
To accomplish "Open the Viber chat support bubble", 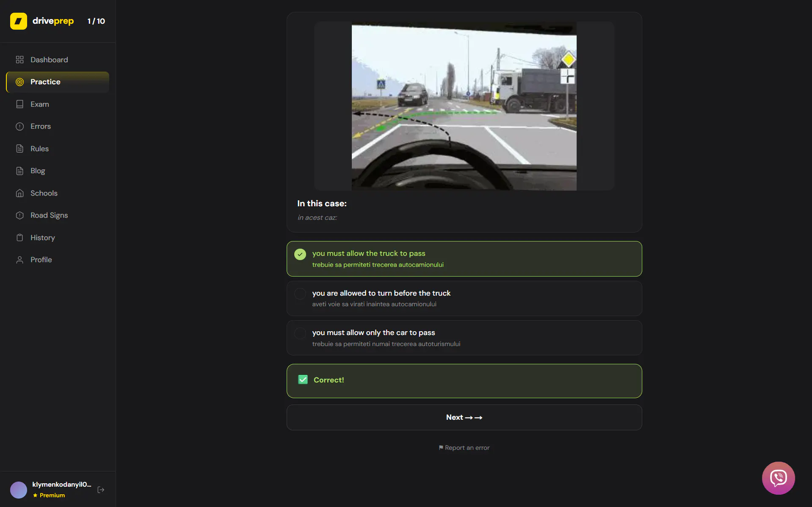I will click(x=778, y=478).
